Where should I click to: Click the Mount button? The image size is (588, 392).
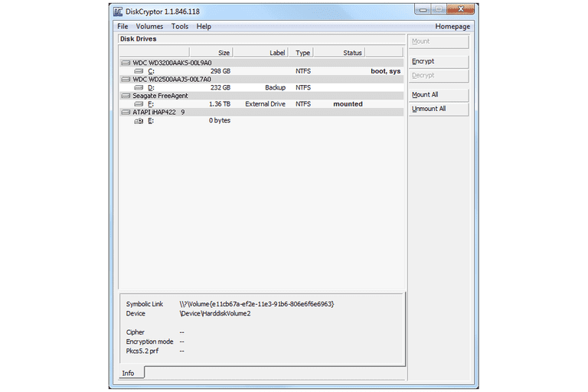439,41
